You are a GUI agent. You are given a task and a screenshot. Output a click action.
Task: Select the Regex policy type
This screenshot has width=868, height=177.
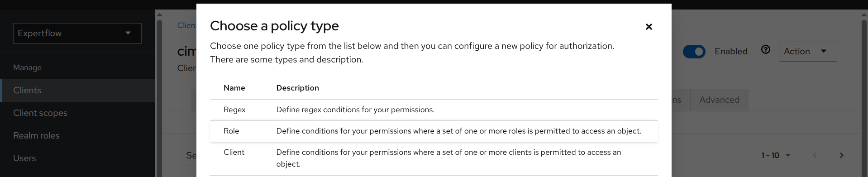(434, 110)
